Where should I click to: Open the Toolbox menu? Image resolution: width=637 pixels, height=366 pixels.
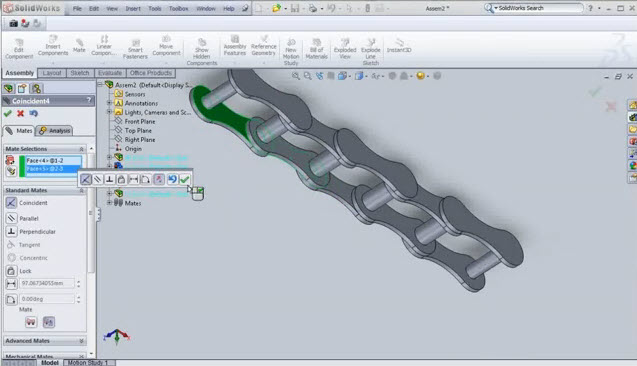pos(178,9)
